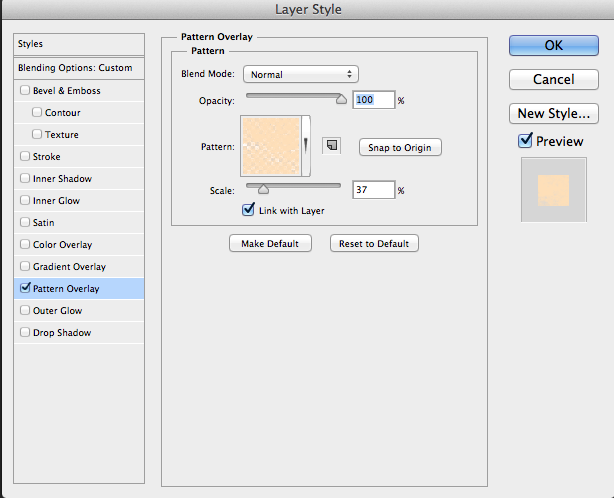Click the Reset to Default button
This screenshot has height=498, width=614.
tap(374, 244)
